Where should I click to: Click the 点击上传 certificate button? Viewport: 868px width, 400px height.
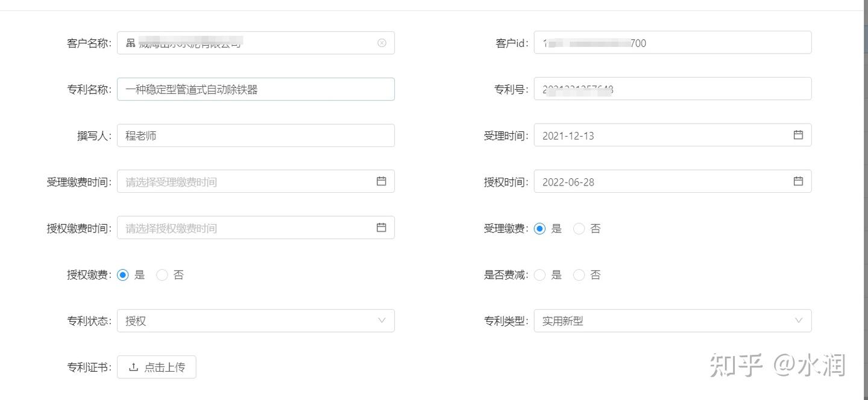(157, 367)
